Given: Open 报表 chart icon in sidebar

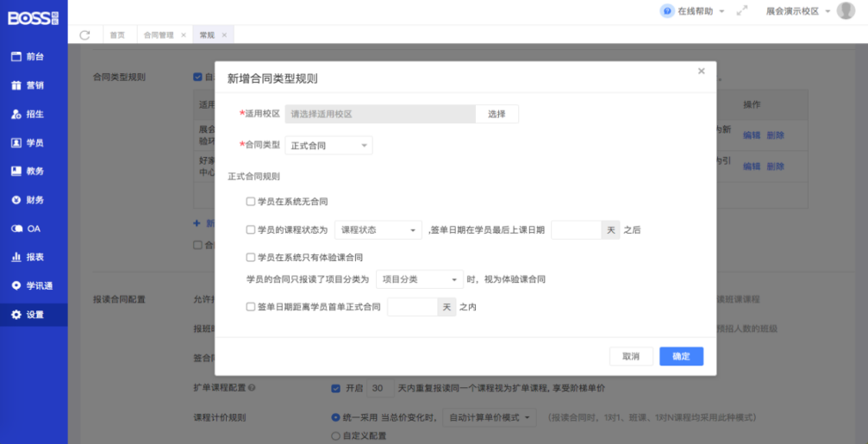Looking at the screenshot, I should [16, 257].
